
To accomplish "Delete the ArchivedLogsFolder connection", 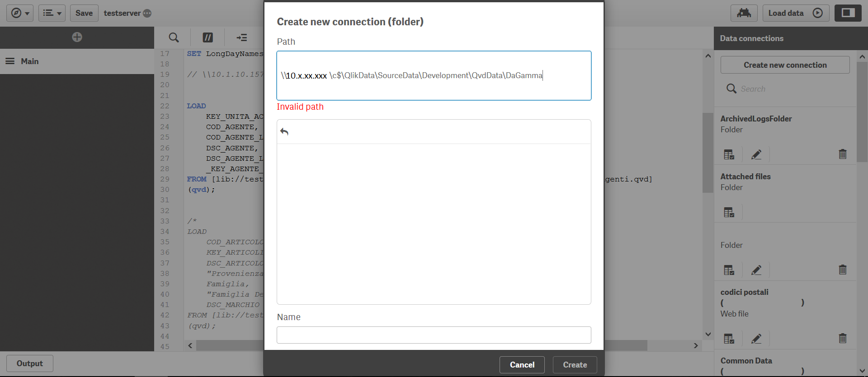I will (843, 154).
